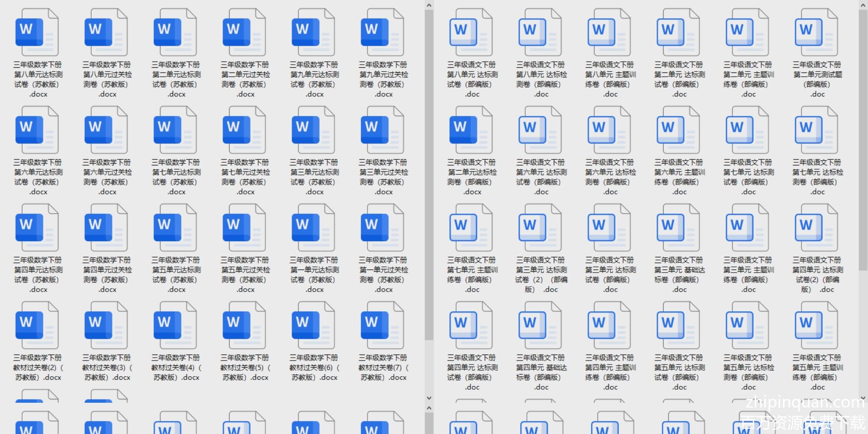Click file name 数学 第二单元过关检测卷 (苏教版) .docx

tap(245, 79)
